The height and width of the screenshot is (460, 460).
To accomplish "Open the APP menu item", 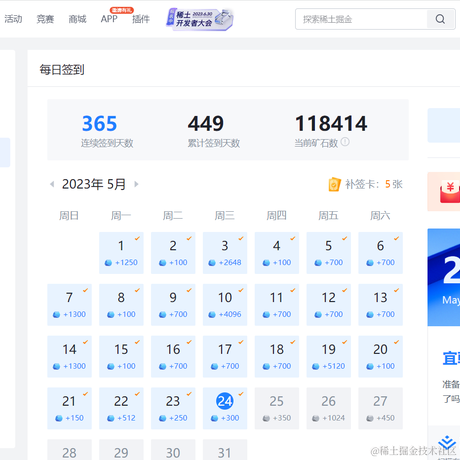I will [x=109, y=19].
